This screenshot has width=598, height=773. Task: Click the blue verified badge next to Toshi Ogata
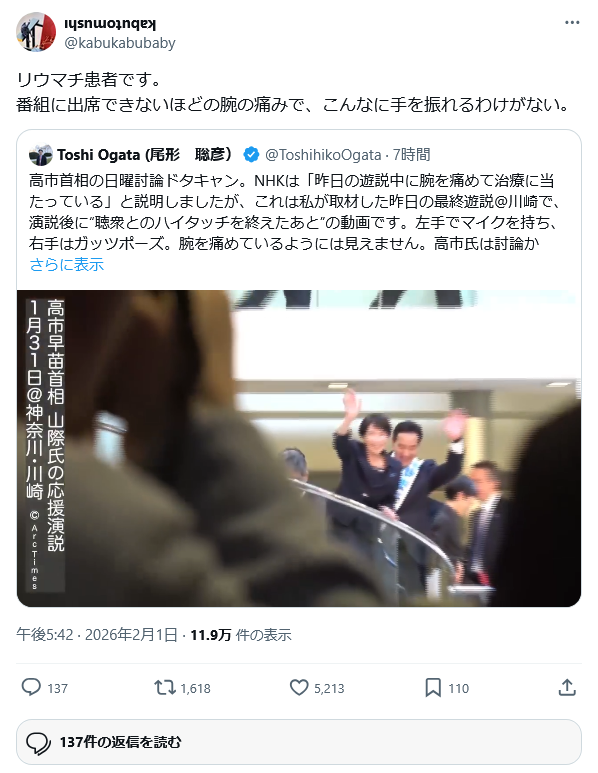(x=251, y=155)
